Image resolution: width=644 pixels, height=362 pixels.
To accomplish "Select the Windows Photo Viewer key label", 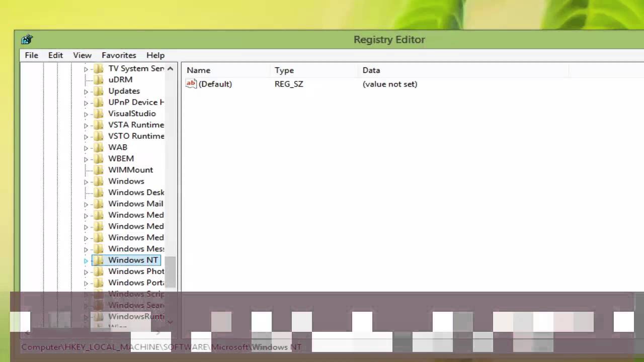I will pos(136,271).
